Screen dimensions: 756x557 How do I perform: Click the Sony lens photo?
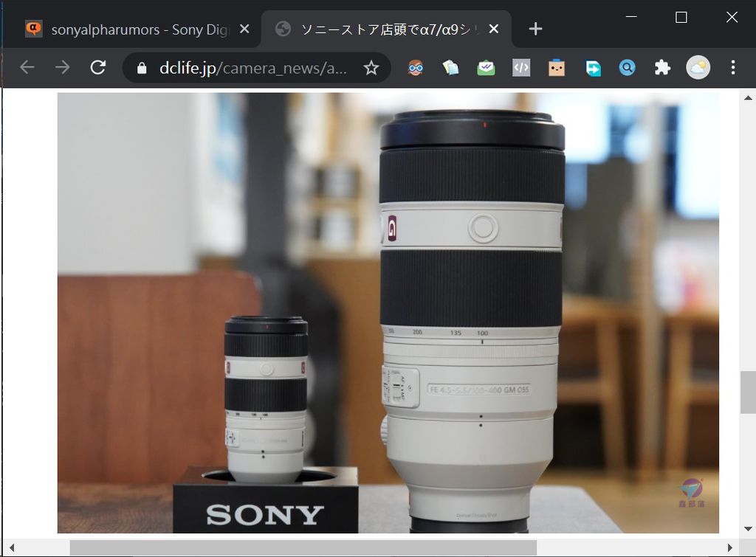pyautogui.click(x=388, y=313)
